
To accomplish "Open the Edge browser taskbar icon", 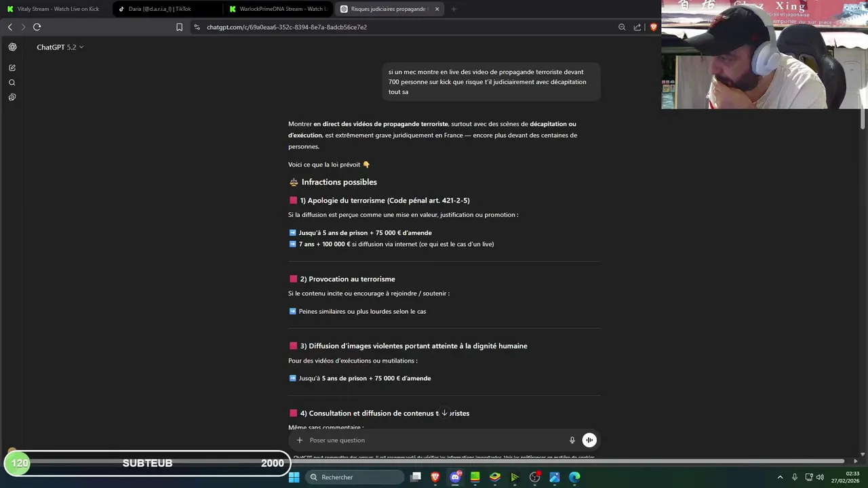I will (574, 477).
